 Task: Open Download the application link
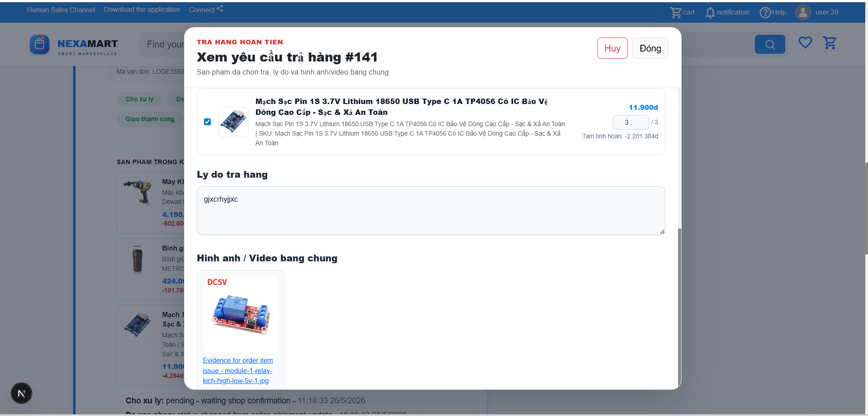[x=142, y=9]
